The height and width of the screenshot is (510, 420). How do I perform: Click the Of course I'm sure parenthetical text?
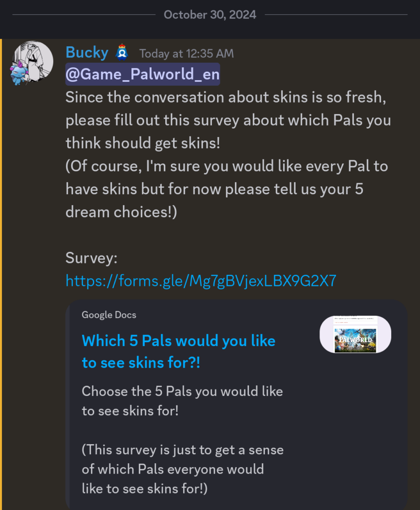pyautogui.click(x=227, y=189)
